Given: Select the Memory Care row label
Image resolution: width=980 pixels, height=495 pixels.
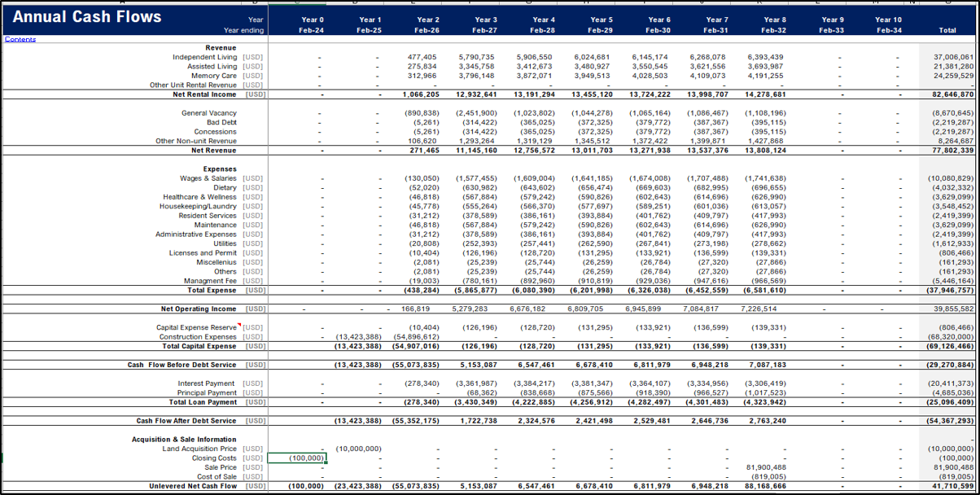Looking at the screenshot, I should (x=214, y=76).
